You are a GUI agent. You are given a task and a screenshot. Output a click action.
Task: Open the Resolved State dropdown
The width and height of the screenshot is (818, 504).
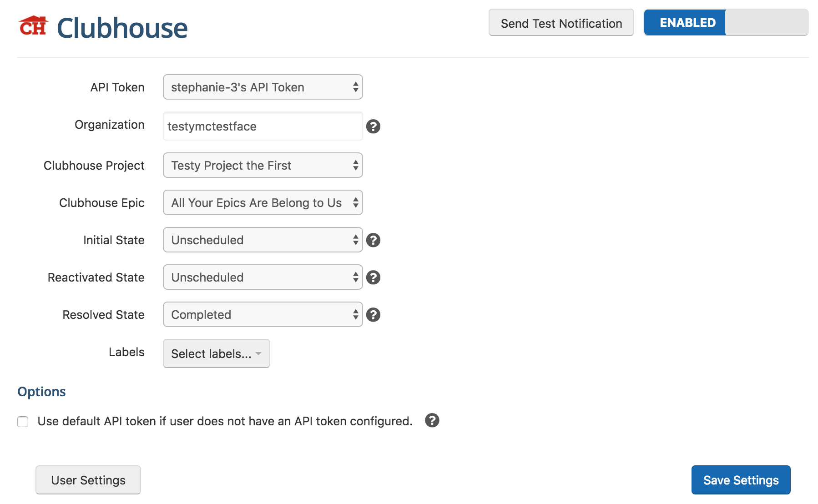[x=263, y=314]
